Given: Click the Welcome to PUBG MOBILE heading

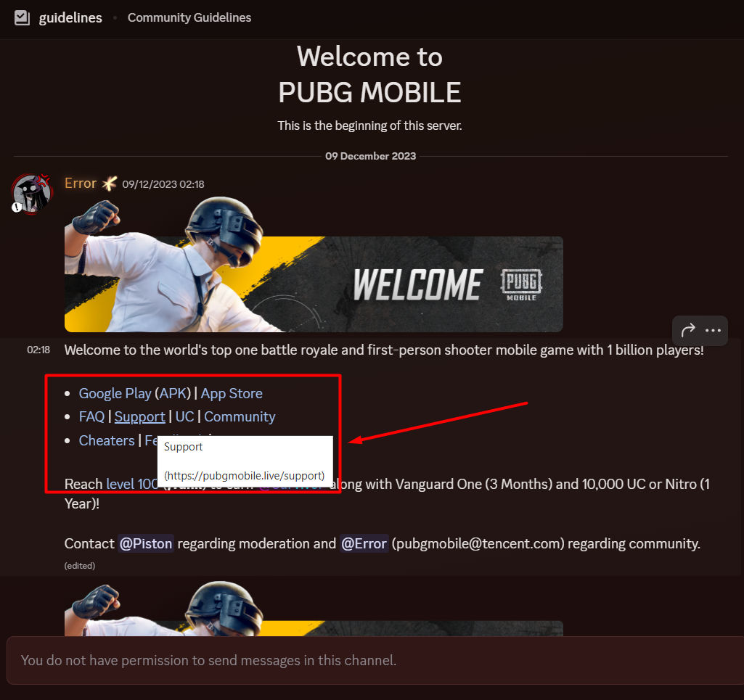Looking at the screenshot, I should click(x=370, y=75).
